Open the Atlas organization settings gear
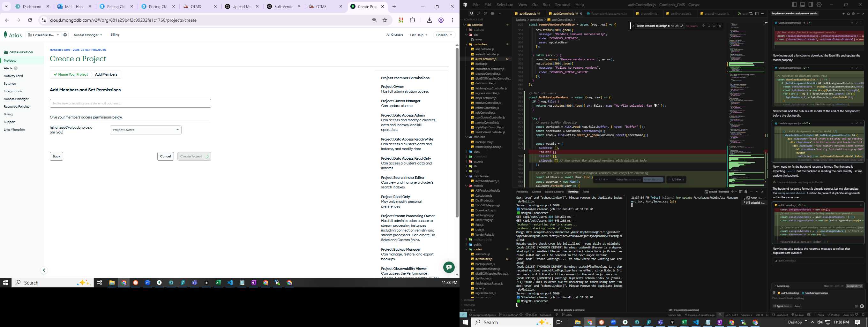Viewport: 868px width, 327px height. point(65,35)
